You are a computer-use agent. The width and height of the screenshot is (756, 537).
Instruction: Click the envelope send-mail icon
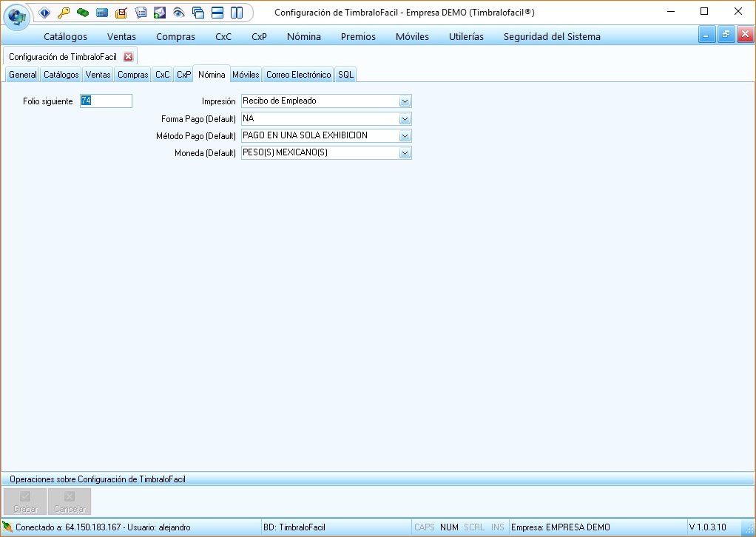tap(160, 13)
